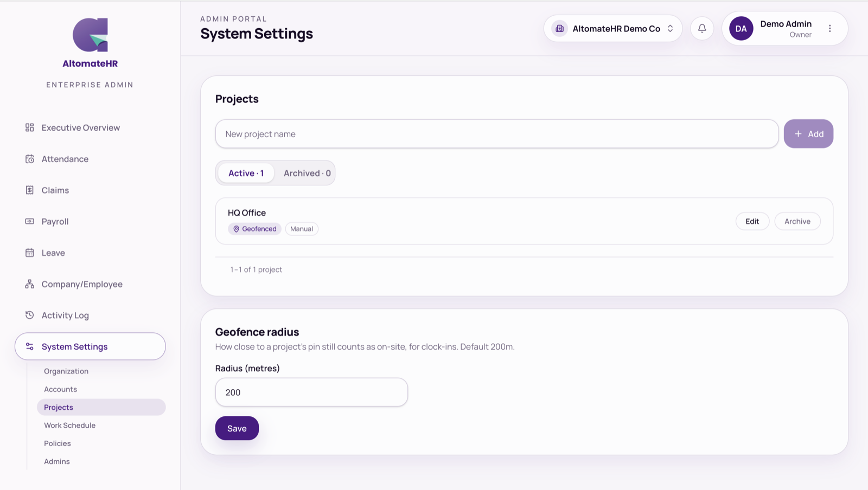The width and height of the screenshot is (868, 490).
Task: Open the Leave section
Action: coord(53,253)
